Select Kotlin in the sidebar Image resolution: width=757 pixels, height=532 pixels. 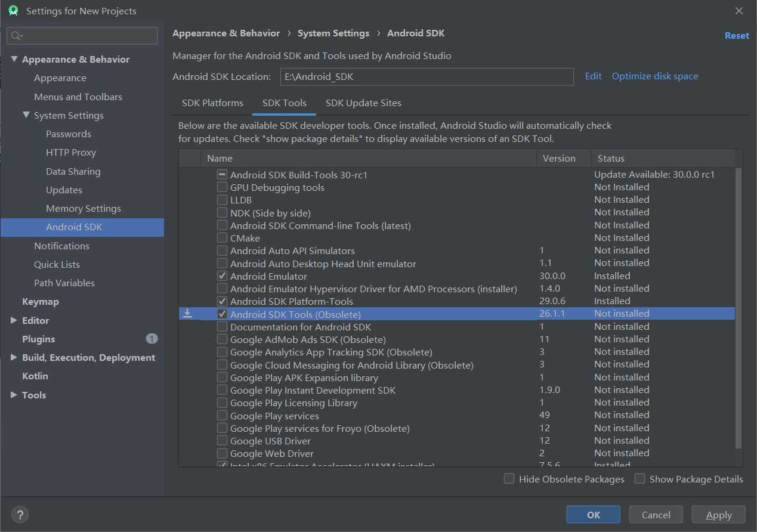pos(35,376)
